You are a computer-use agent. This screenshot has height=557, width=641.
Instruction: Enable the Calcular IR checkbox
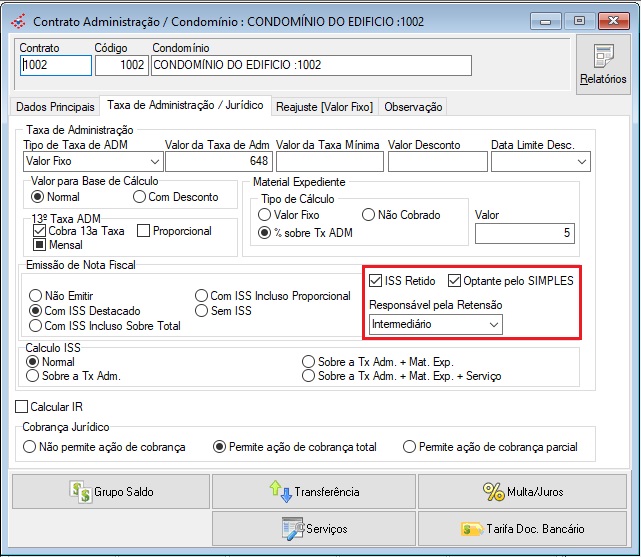click(x=22, y=407)
